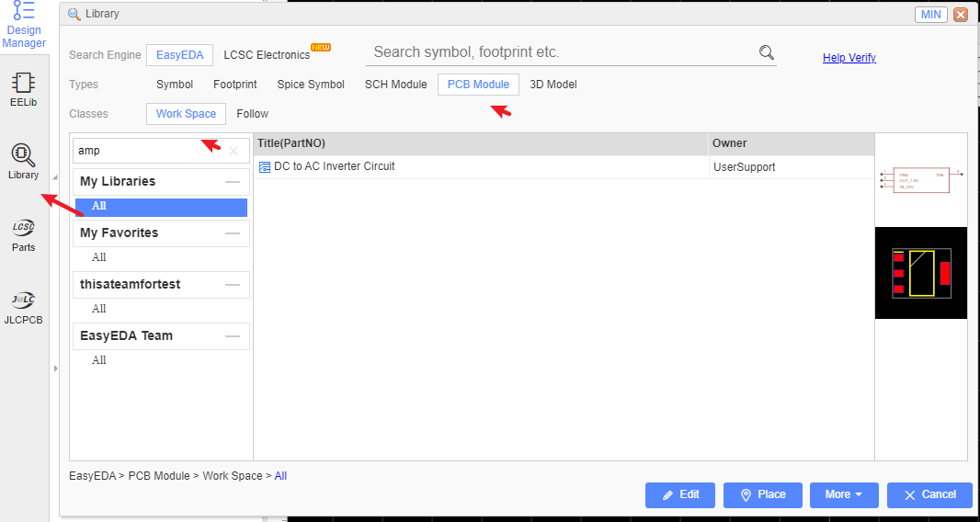Click the PCB footprint preview thumbnail
The height and width of the screenshot is (522, 980).
pyautogui.click(x=921, y=273)
